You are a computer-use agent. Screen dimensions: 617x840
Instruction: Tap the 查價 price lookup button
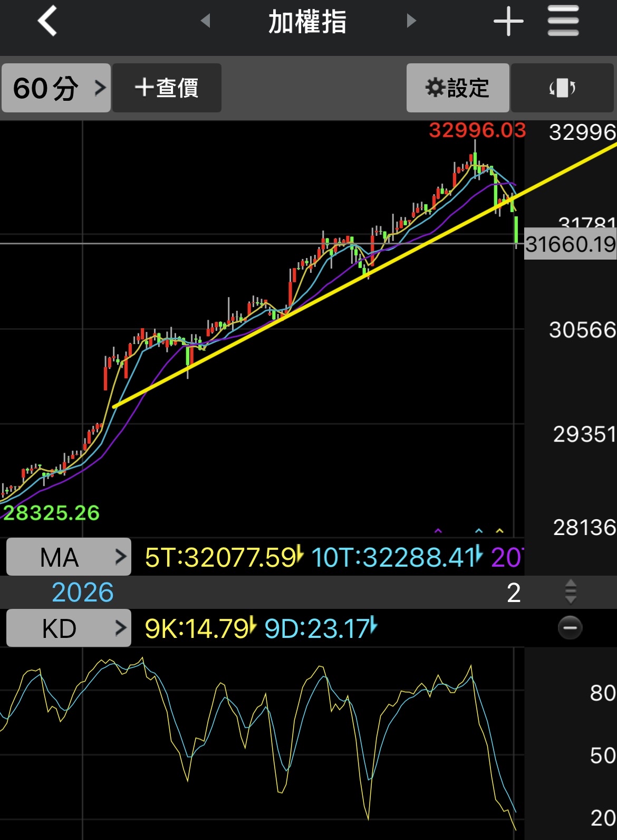[167, 88]
